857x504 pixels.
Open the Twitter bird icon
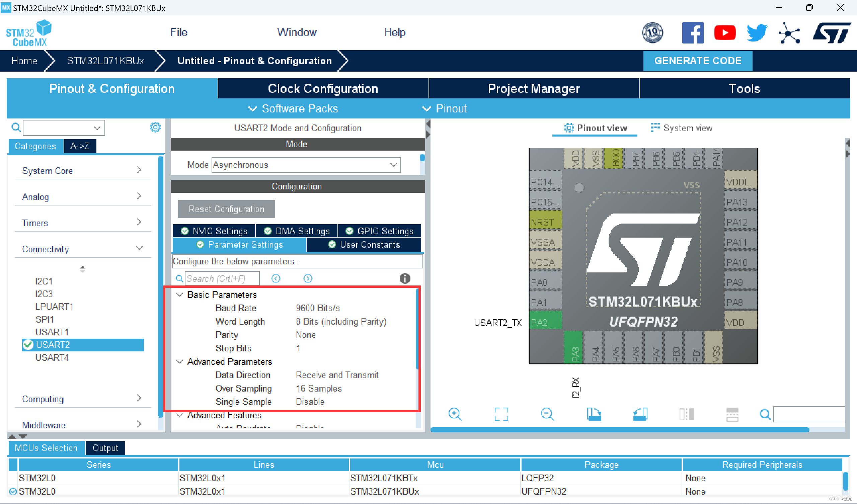click(757, 33)
